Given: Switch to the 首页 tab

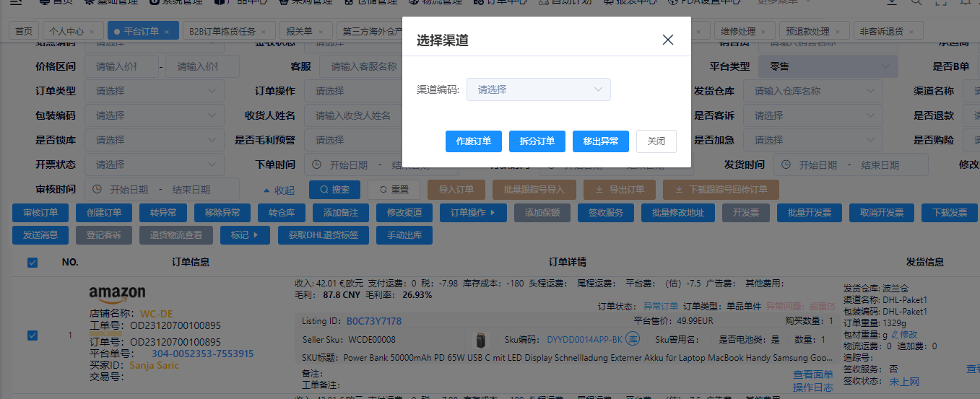Looking at the screenshot, I should click(24, 32).
